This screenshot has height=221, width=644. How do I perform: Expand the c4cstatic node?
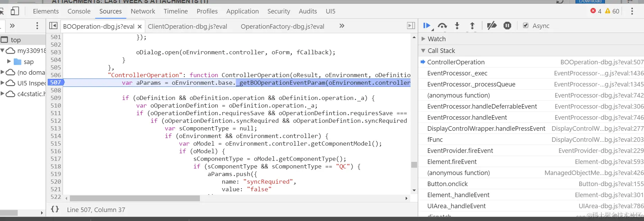(x=2, y=94)
